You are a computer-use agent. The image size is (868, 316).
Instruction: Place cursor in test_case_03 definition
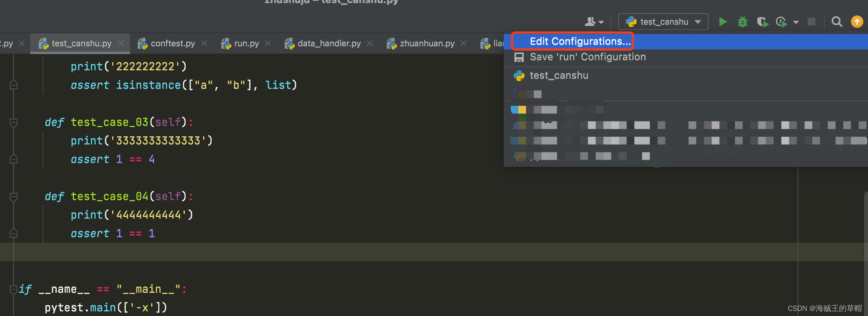pyautogui.click(x=119, y=122)
